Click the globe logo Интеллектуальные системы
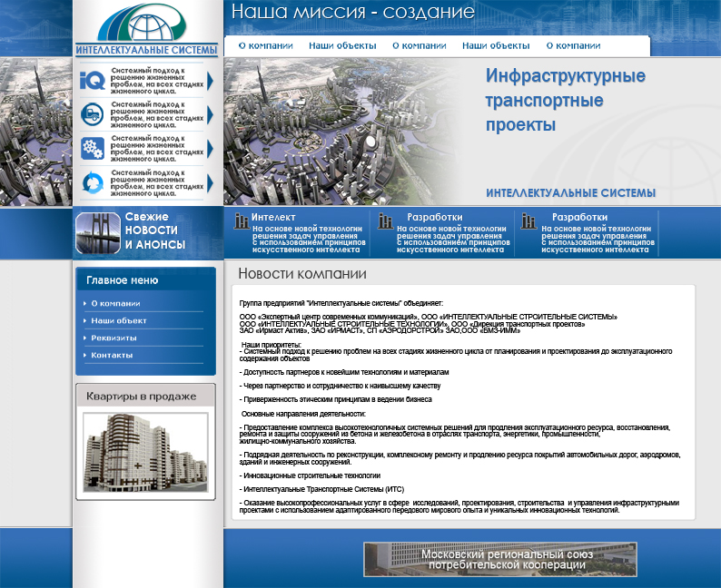721x588 pixels. [146, 30]
